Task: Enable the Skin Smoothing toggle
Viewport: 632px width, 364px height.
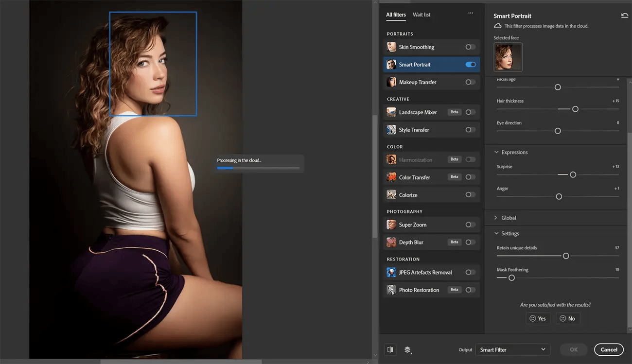Action: point(470,47)
